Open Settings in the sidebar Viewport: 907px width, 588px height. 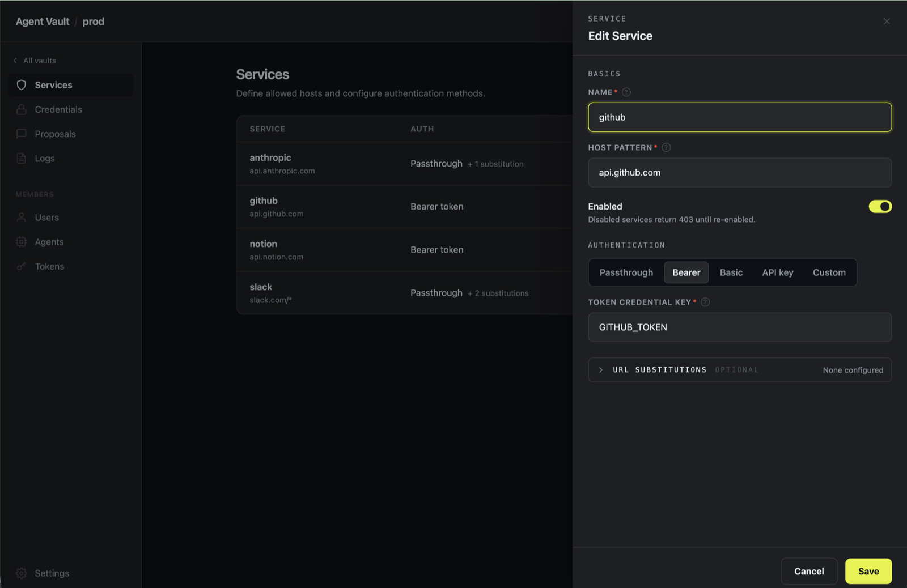(71, 573)
